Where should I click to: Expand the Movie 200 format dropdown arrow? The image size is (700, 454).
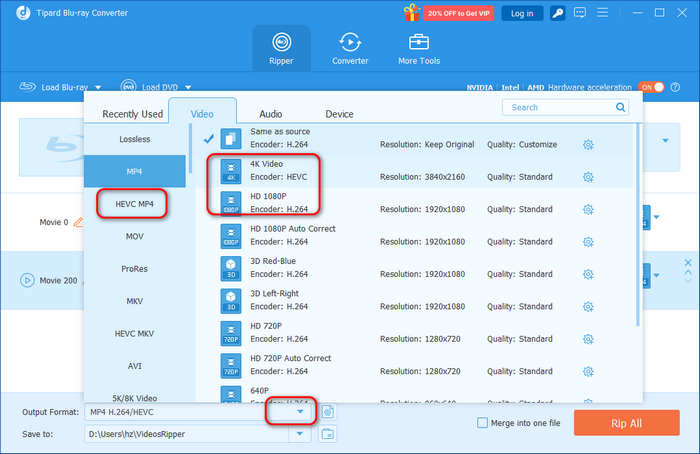pyautogui.click(x=656, y=275)
